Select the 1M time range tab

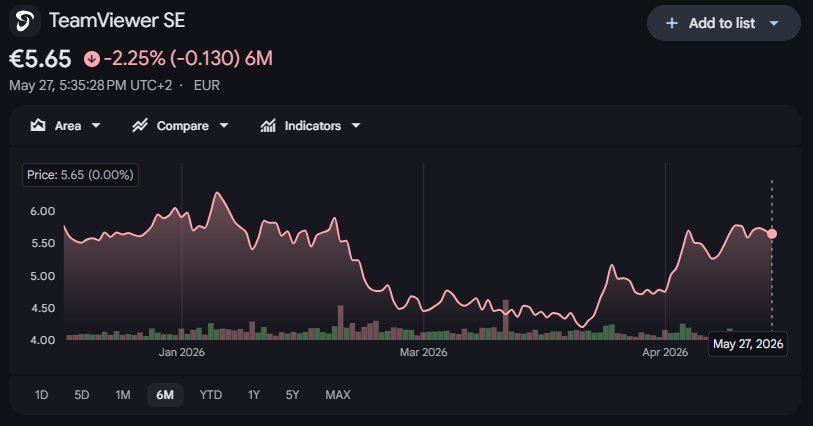123,395
